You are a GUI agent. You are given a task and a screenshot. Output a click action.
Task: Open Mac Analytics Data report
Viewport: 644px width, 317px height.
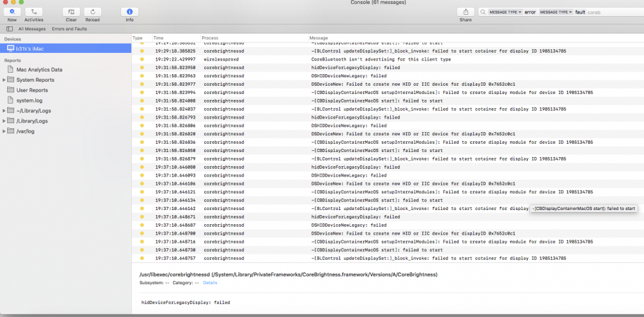point(39,70)
